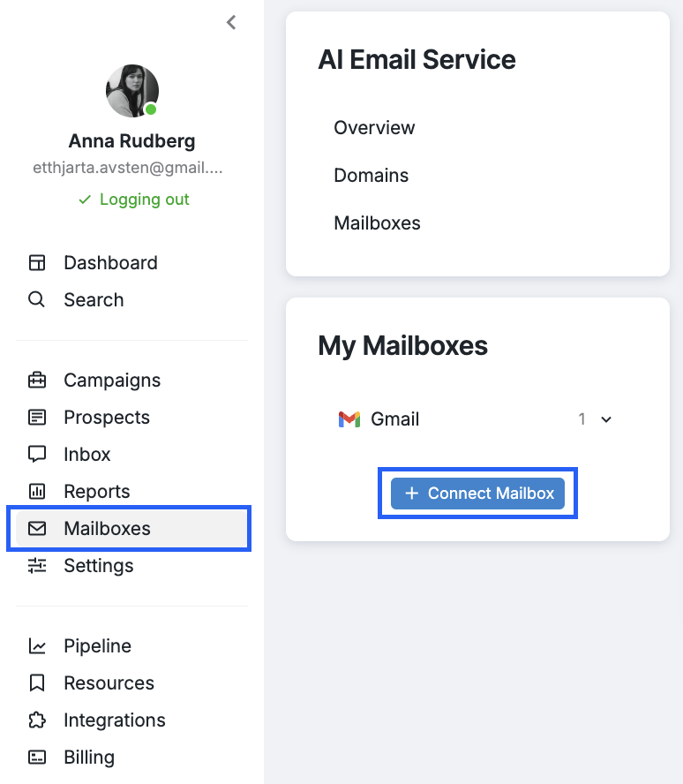The height and width of the screenshot is (784, 683).
Task: Click the Connect Mailbox button
Action: click(x=477, y=494)
